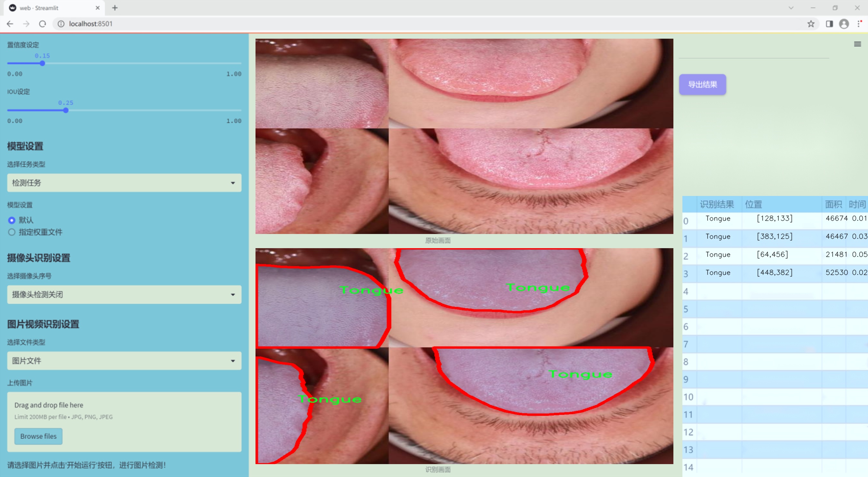Adjust the confidence threshold slider
Viewport: 868px width, 477px height.
coord(43,63)
